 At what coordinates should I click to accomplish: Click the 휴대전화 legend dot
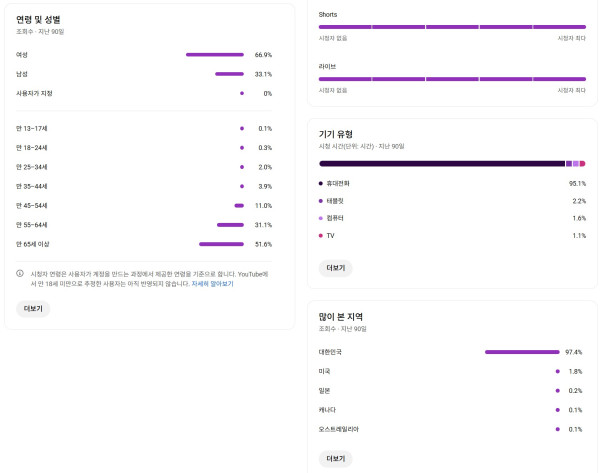(321, 184)
